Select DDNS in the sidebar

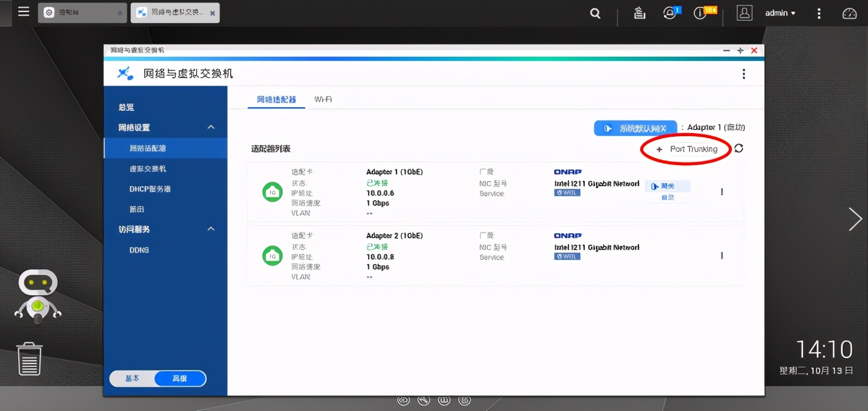[165, 249]
